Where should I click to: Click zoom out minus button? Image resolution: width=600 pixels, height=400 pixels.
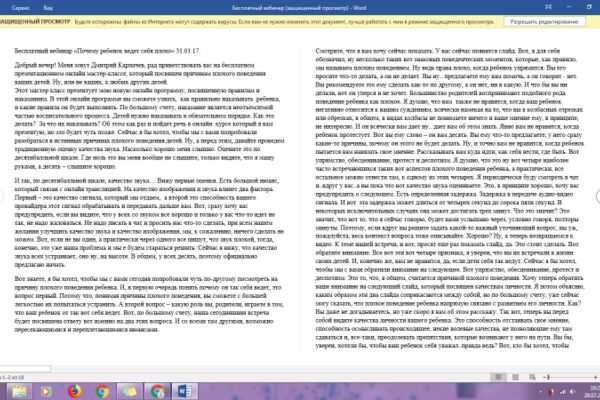click(x=543, y=377)
